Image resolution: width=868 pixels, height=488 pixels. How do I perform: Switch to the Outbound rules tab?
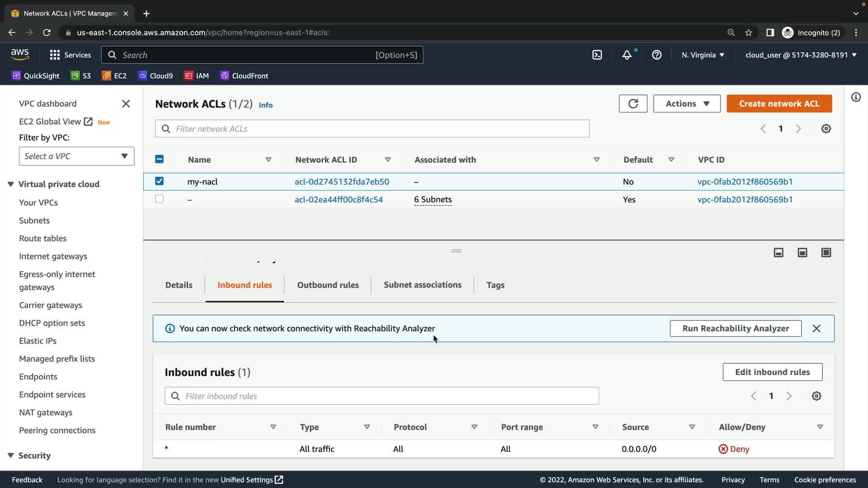(328, 285)
